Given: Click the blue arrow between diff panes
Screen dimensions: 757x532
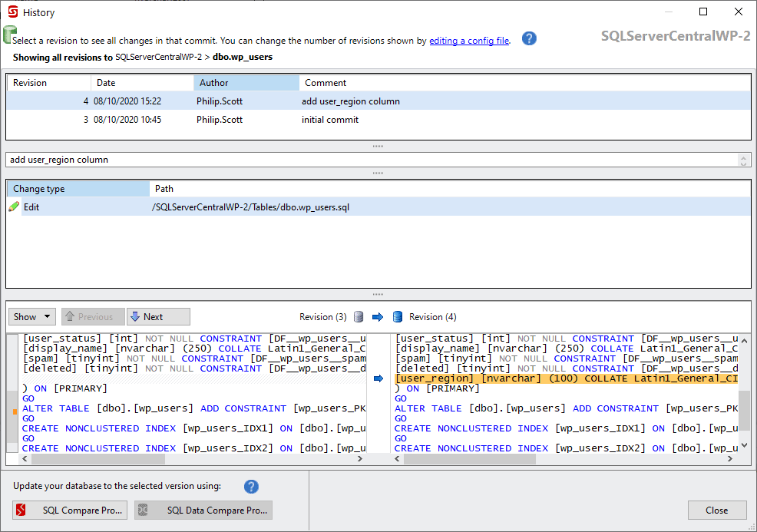Looking at the screenshot, I should (x=378, y=378).
